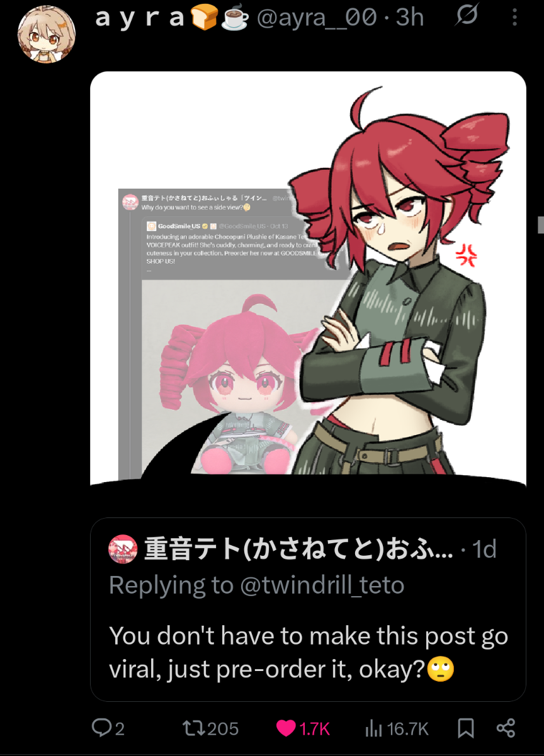This screenshot has height=756, width=544.
Task: Tap the repost arrows icon
Action: pos(192,728)
